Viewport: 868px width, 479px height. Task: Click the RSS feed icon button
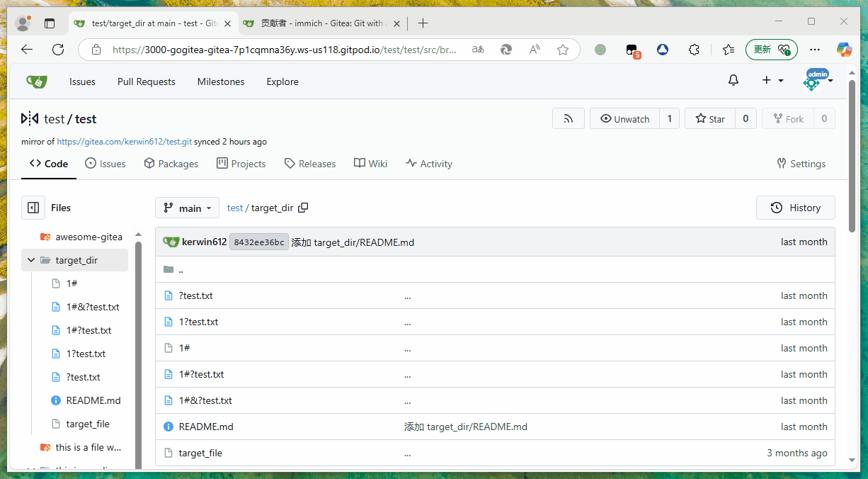(x=568, y=119)
